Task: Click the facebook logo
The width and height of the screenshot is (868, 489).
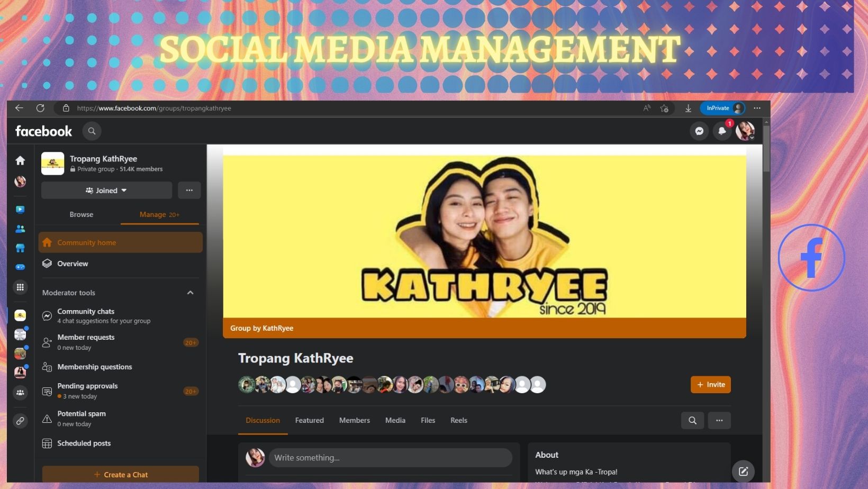Action: coord(43,131)
